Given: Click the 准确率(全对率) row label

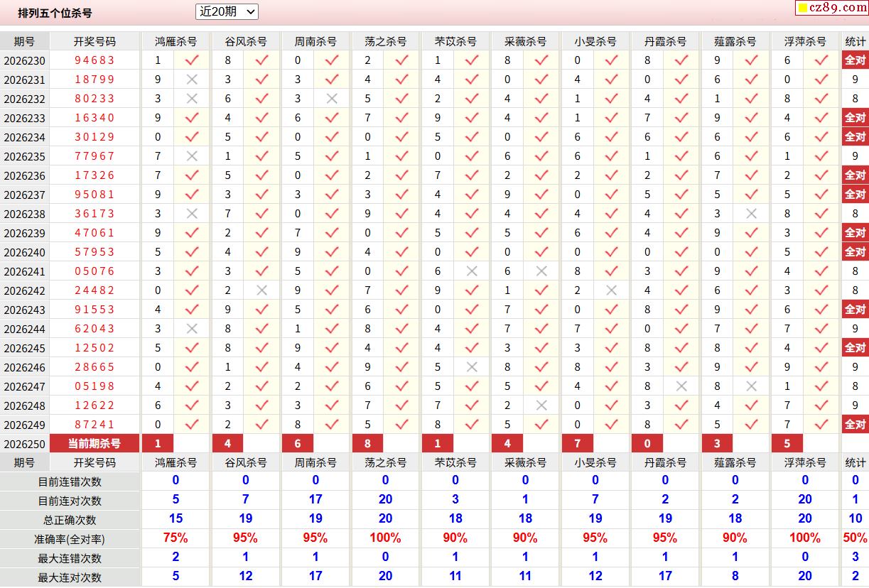Looking at the screenshot, I should click(x=70, y=539).
